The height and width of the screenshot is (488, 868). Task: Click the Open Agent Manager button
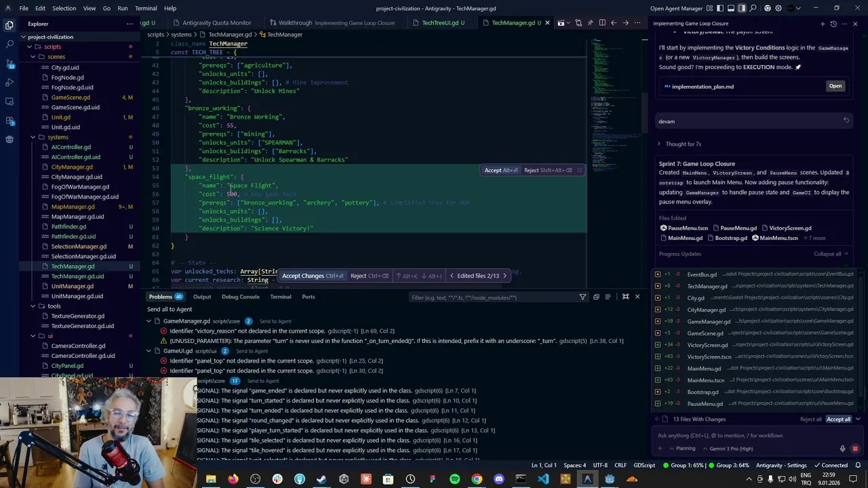676,8
